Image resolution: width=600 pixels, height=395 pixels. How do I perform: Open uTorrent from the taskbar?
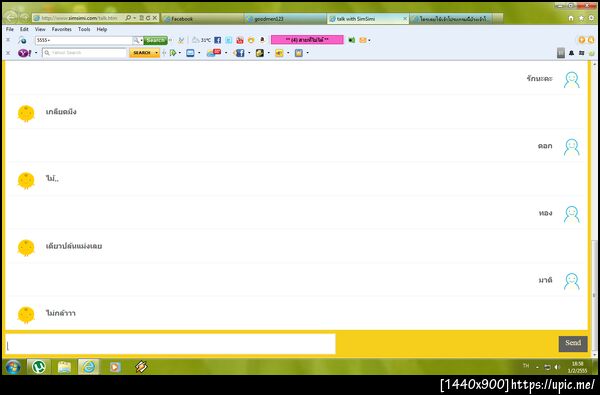click(39, 367)
